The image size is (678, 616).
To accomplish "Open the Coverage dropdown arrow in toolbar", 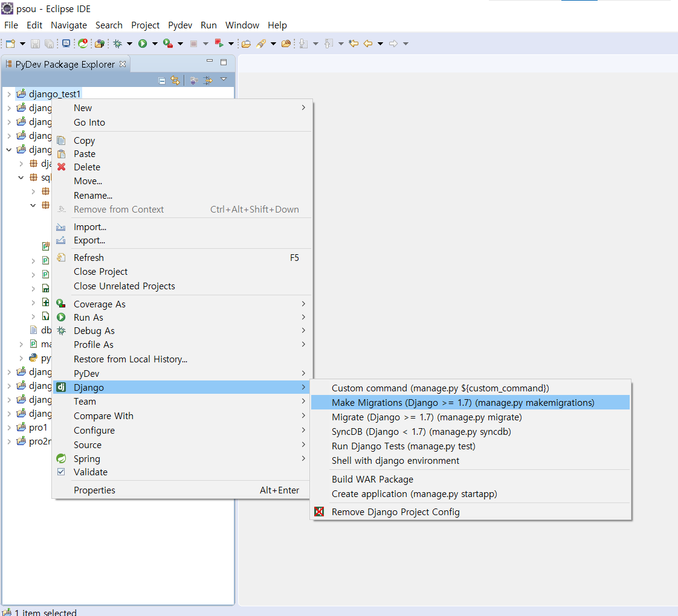I will [180, 43].
